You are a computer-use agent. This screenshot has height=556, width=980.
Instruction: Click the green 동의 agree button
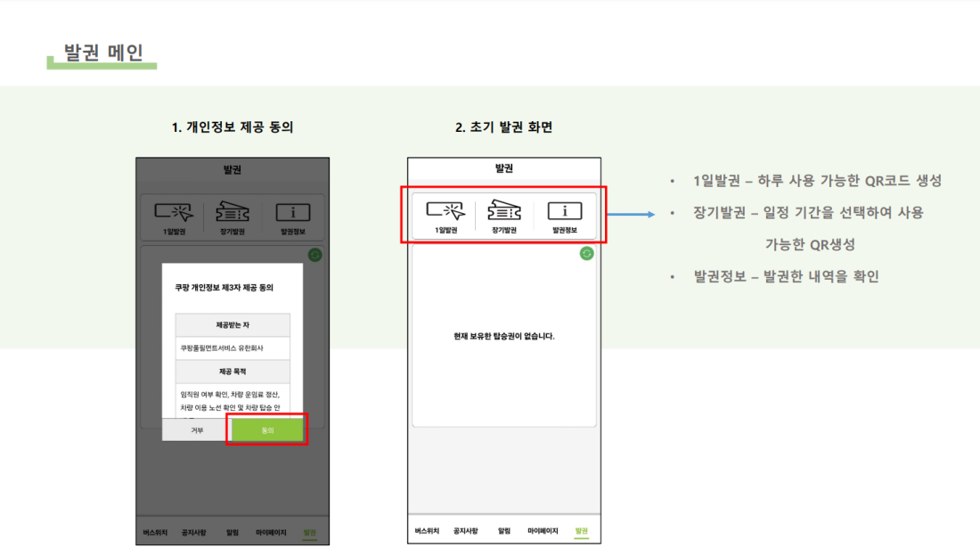(267, 430)
